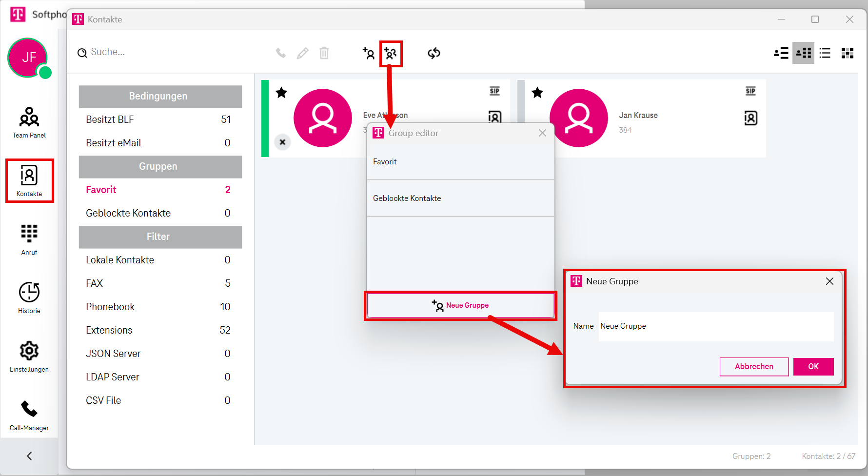Click the Name field in Neue Gruppe
This screenshot has width=868, height=476.
(715, 326)
